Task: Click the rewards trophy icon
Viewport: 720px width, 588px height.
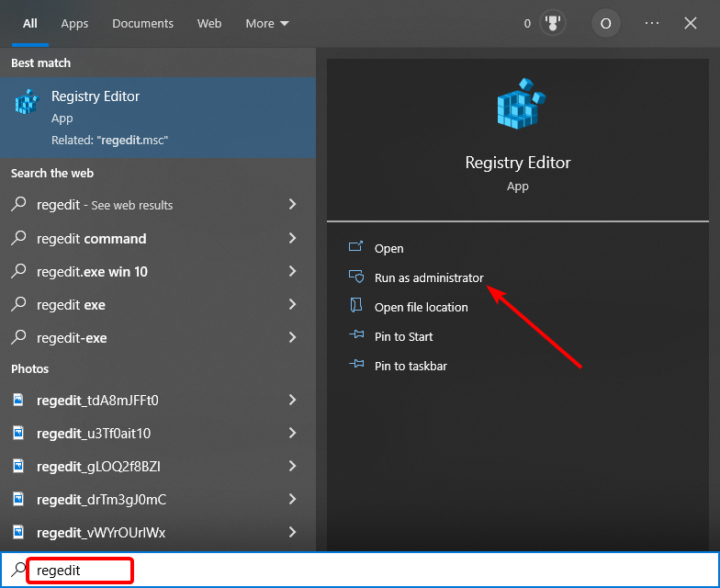Action: coord(553,23)
